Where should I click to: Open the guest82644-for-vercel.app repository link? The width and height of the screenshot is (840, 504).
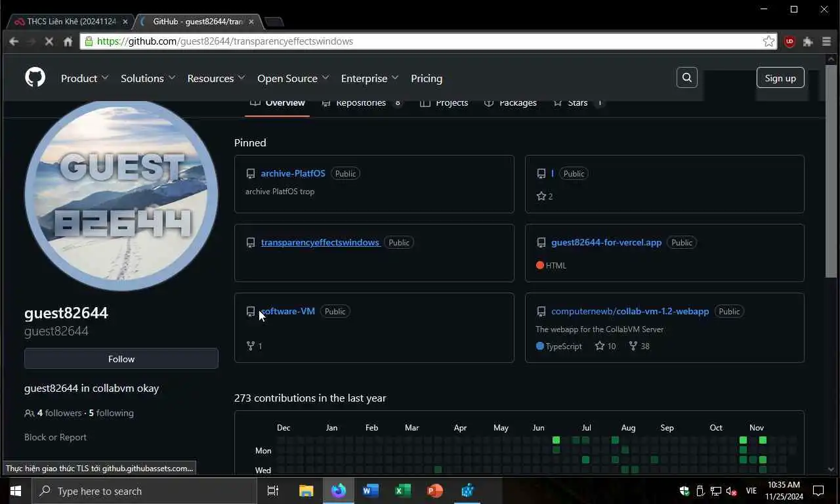[606, 243]
